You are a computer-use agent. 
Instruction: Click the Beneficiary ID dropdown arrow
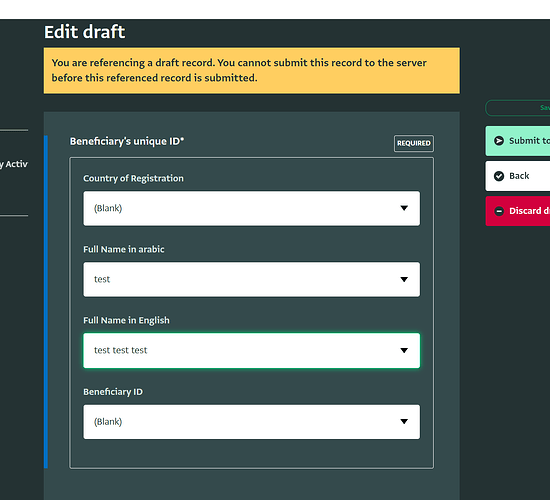tap(404, 421)
